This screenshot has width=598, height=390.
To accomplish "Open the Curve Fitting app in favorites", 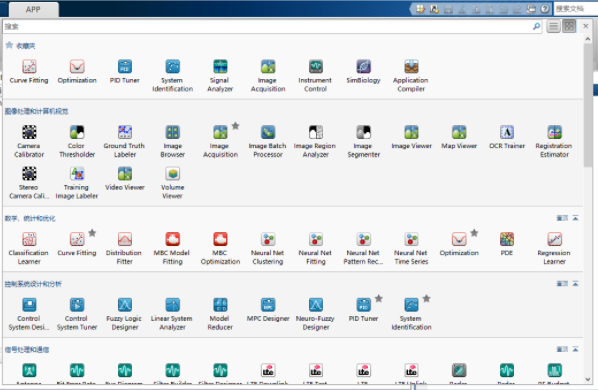I will (x=29, y=71).
